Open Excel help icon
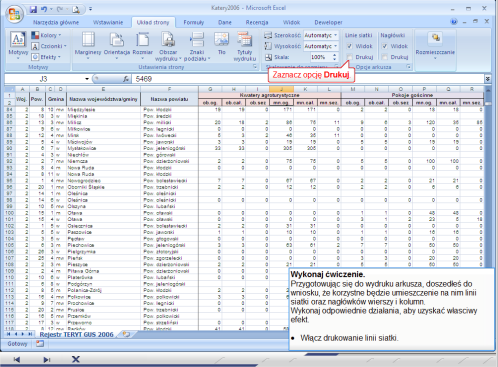Image resolution: width=498 pixels, height=367 pixels. click(454, 22)
